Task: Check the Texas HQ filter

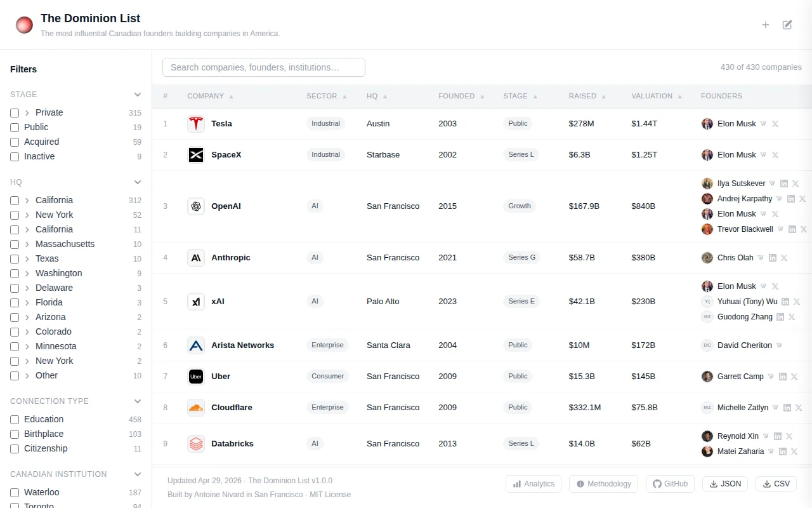Action: (15, 259)
